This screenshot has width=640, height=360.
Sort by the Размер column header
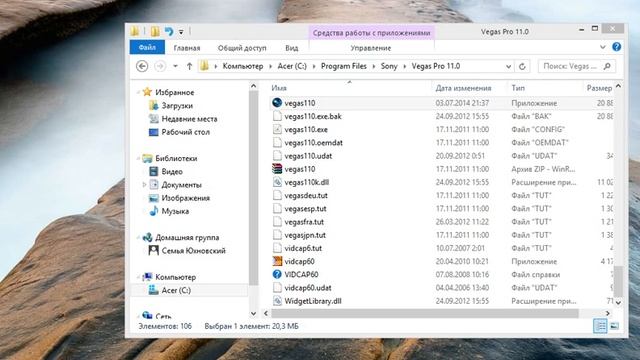click(x=599, y=88)
